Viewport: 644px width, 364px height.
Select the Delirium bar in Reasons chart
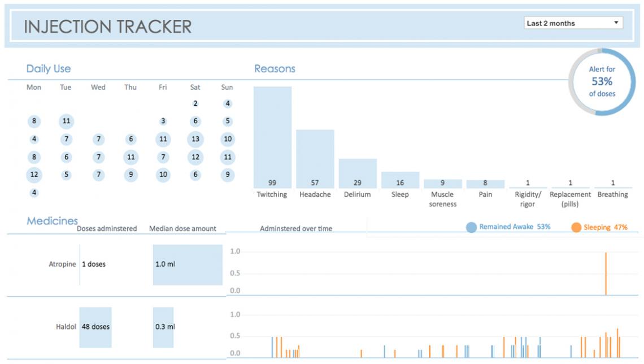tap(358, 173)
